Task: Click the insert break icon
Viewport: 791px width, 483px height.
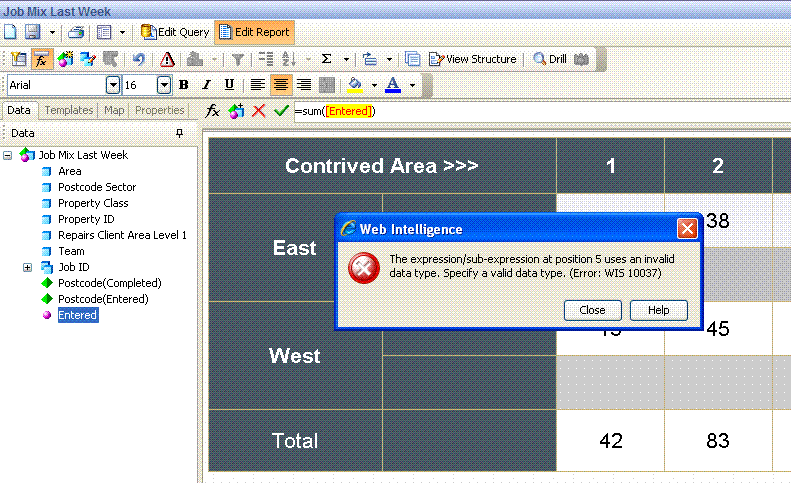Action: click(266, 59)
